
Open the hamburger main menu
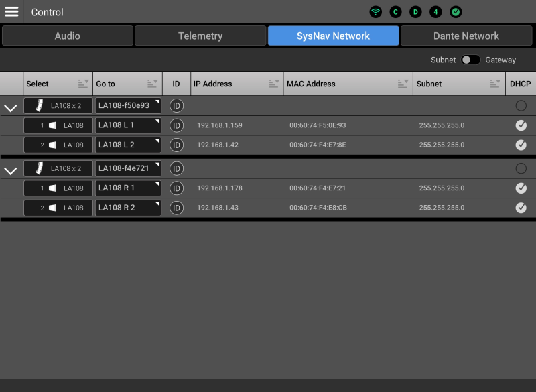(x=11, y=11)
